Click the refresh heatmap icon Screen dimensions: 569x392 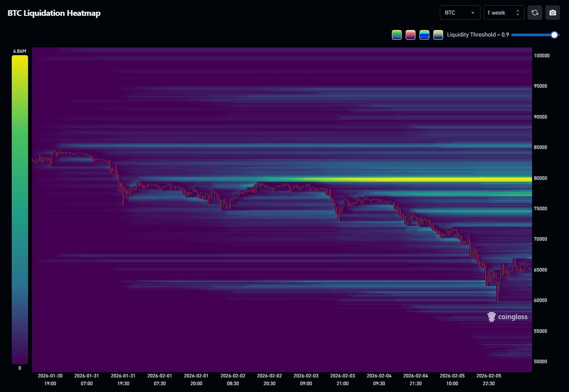[x=535, y=13]
